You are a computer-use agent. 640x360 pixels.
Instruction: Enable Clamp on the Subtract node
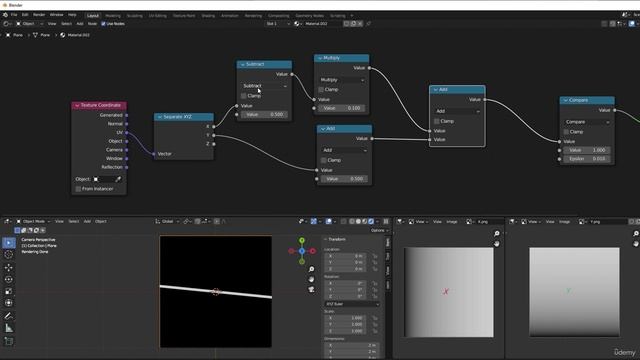point(244,96)
